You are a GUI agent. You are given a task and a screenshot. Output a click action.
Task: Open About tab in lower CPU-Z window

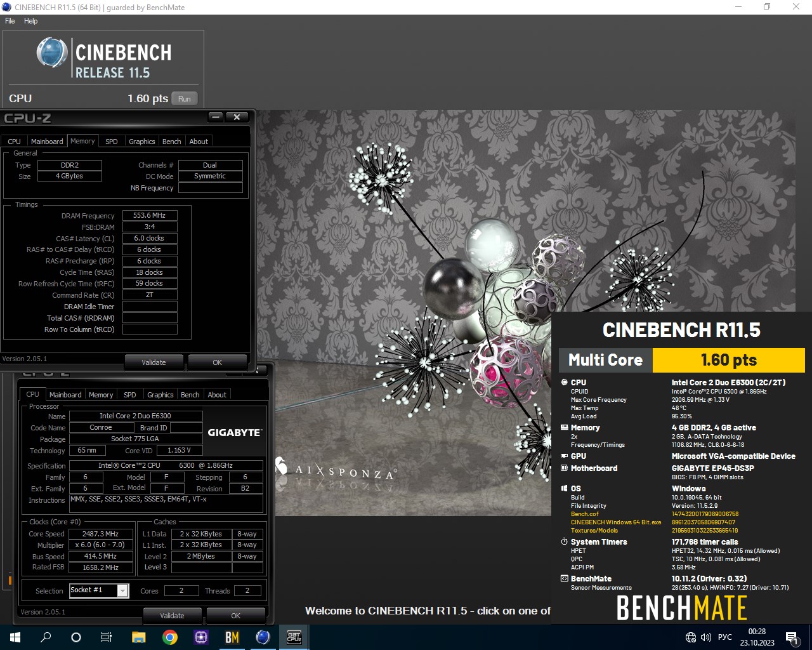(x=217, y=395)
